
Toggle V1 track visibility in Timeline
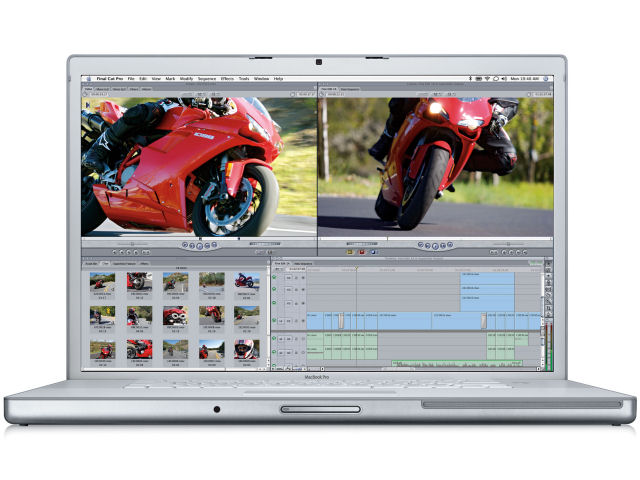coord(274,321)
